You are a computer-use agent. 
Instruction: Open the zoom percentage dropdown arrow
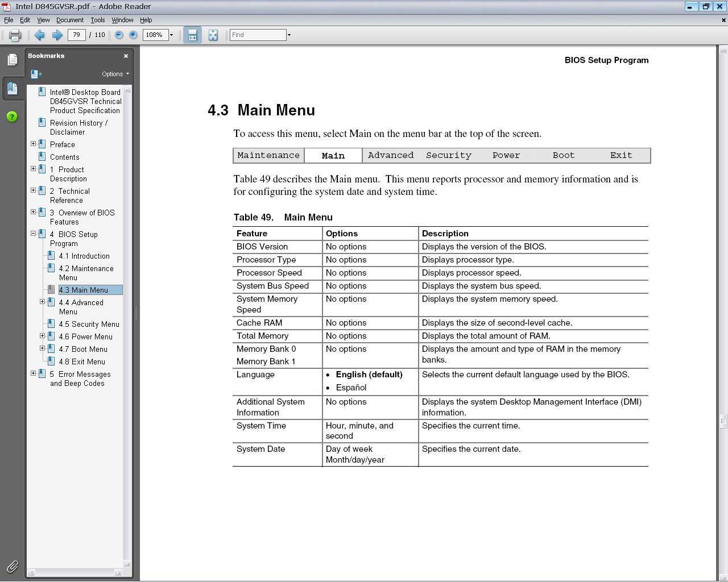171,35
